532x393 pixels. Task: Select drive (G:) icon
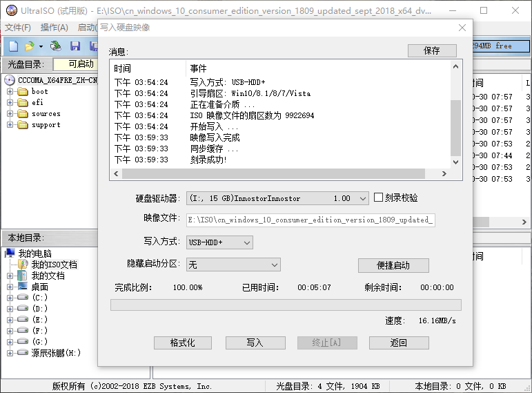23,341
